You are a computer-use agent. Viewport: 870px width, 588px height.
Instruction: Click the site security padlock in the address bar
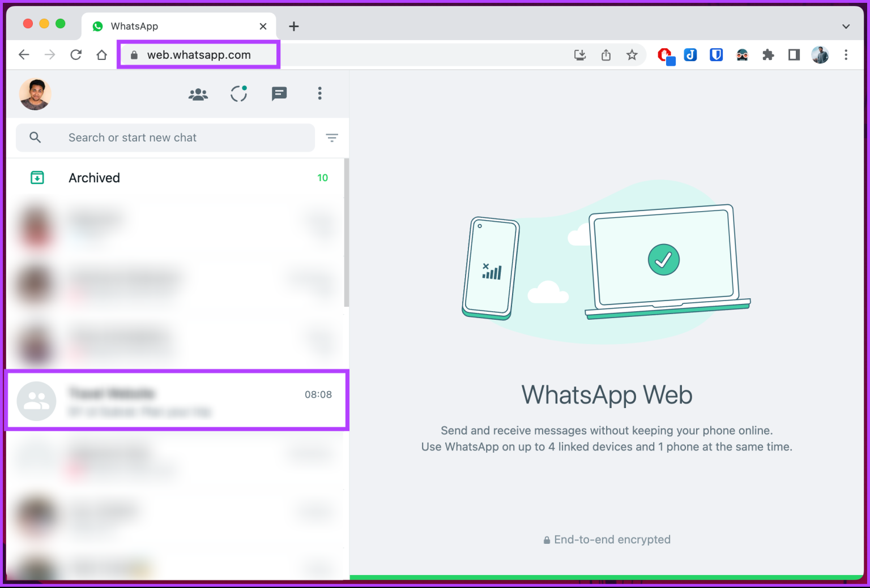[134, 54]
